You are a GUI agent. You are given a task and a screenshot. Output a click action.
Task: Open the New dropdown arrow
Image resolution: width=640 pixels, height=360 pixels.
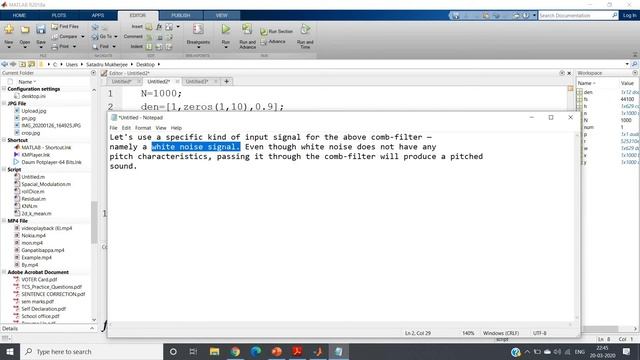(9, 47)
